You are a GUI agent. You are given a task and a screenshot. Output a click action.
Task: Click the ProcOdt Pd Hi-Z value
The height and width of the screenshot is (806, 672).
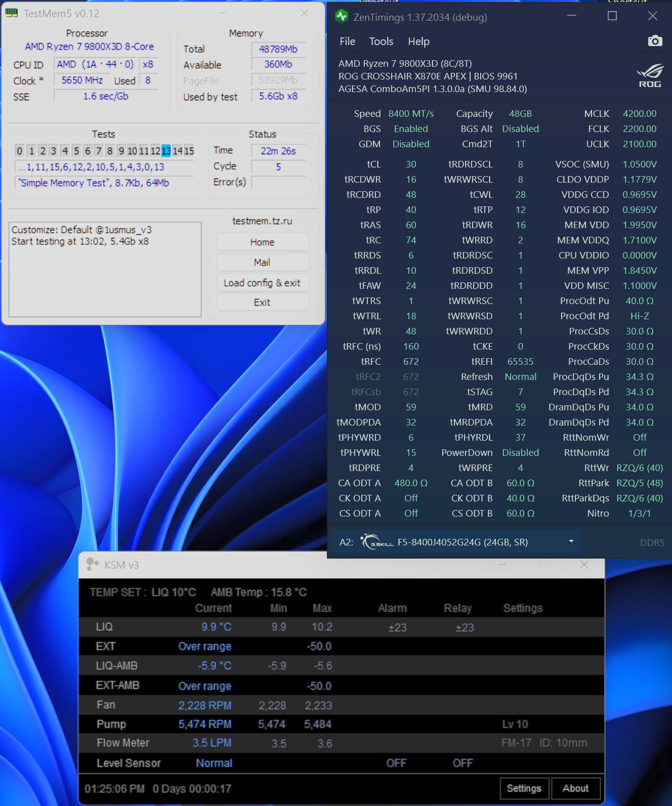[x=640, y=316]
